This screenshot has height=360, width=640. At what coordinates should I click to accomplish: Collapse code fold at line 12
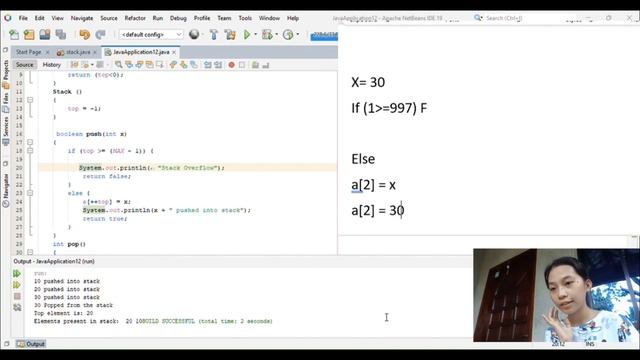pos(30,100)
